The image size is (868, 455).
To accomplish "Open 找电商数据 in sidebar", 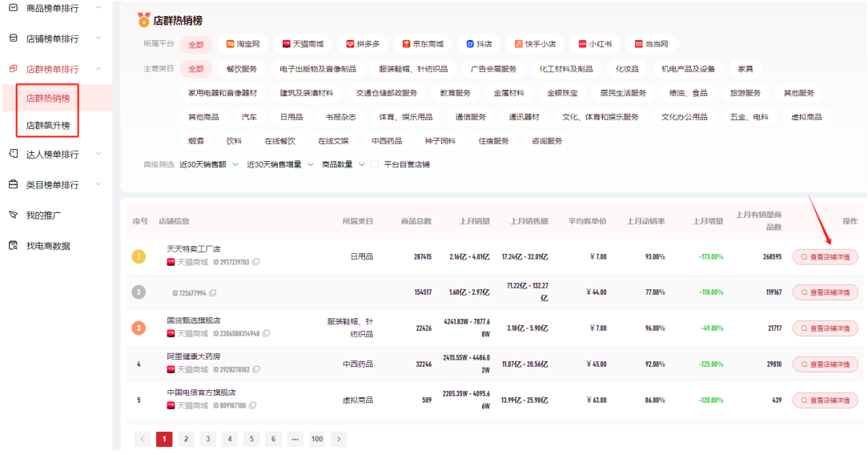I will [x=47, y=246].
